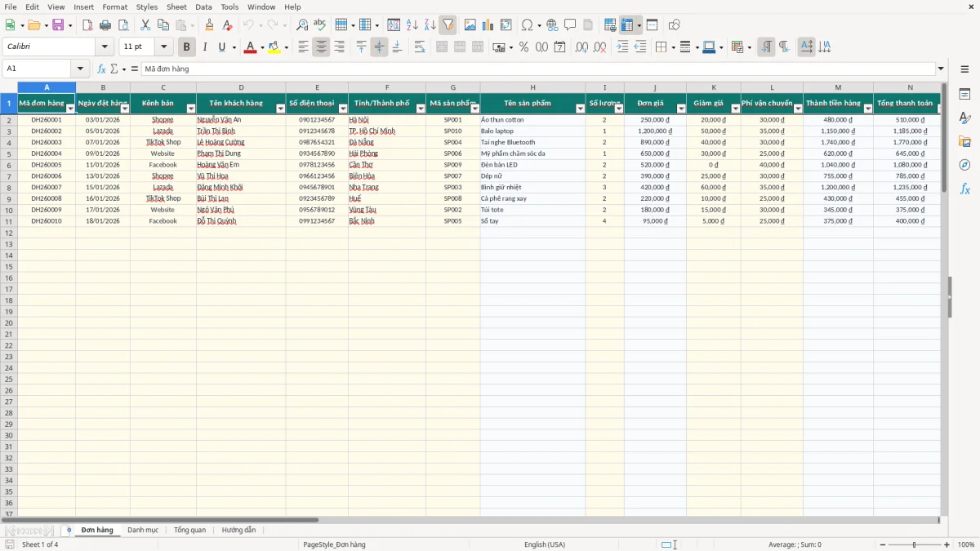Switch to Tổng quan sheet tab

(189, 530)
